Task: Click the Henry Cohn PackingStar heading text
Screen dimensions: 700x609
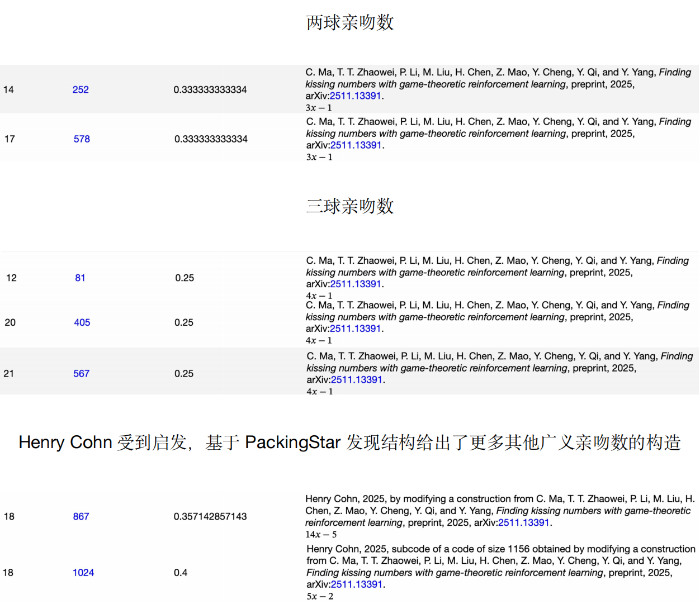Action: (349, 443)
